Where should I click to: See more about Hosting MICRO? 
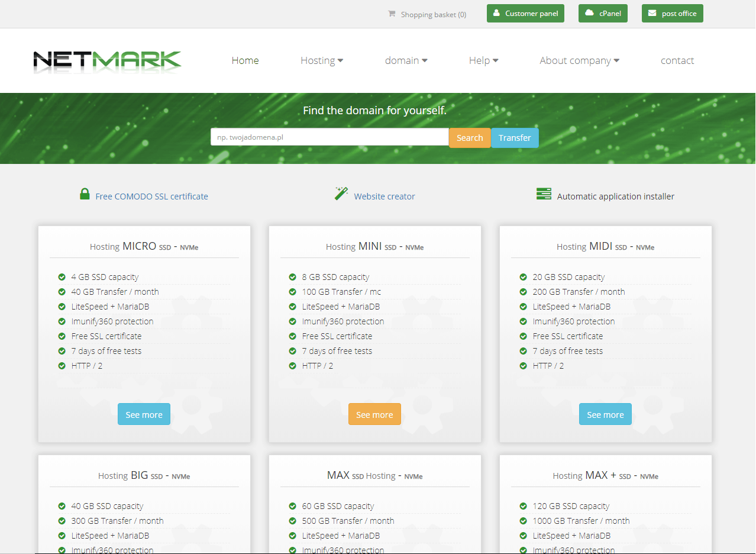click(x=144, y=414)
